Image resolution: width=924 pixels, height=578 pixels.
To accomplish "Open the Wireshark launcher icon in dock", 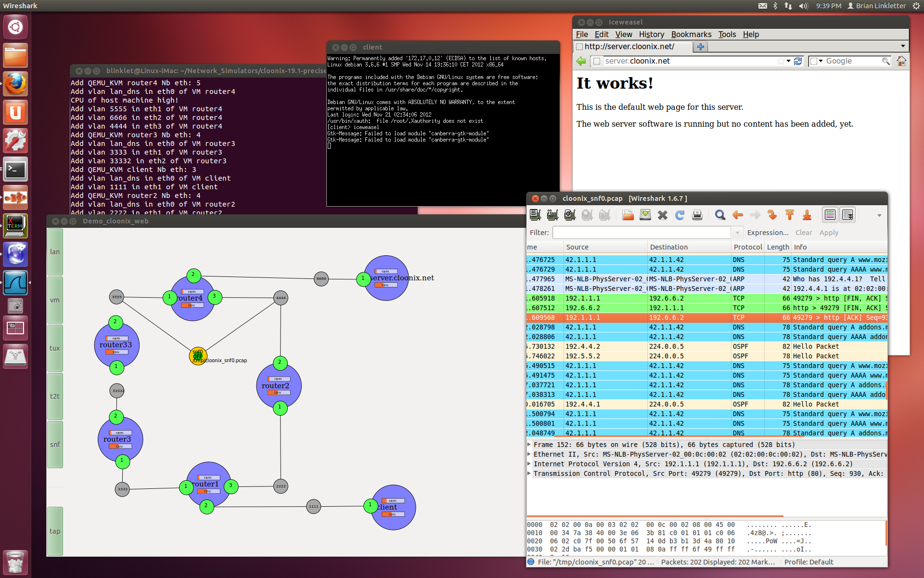I will [15, 283].
